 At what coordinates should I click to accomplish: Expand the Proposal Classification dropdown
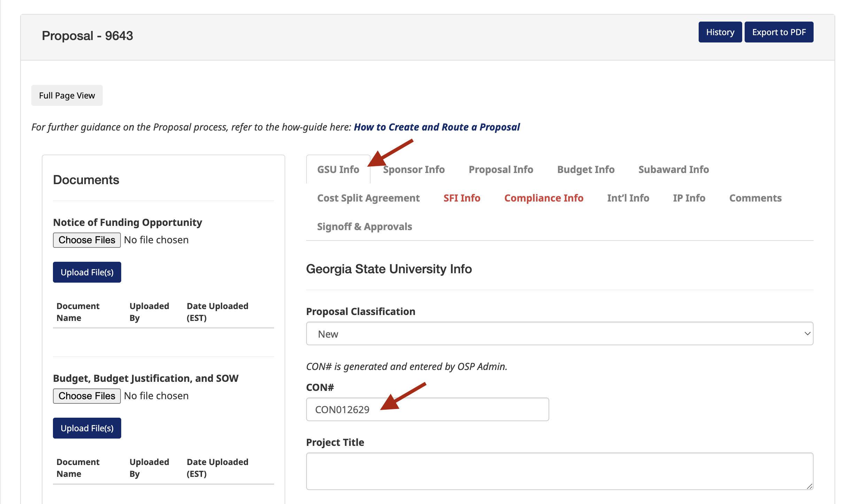[x=559, y=334]
